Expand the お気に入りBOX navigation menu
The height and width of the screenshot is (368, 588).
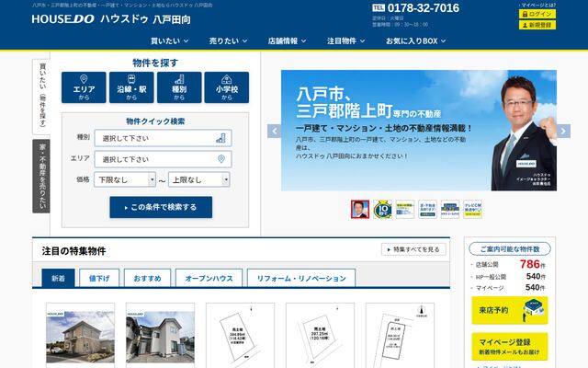[x=415, y=40]
